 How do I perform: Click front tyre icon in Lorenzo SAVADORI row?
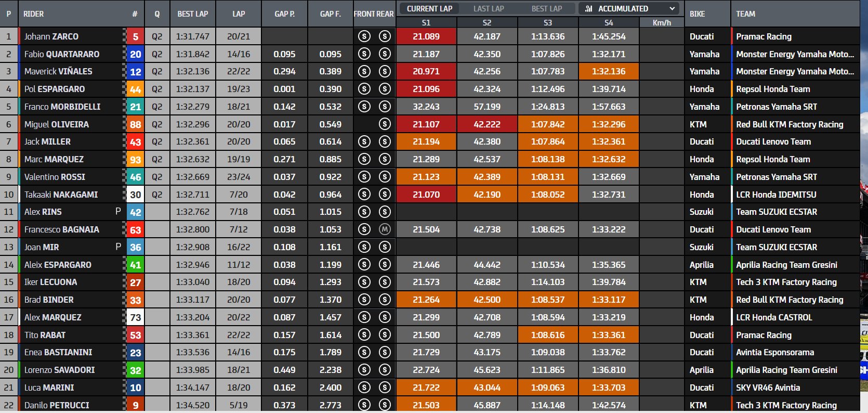click(x=364, y=370)
